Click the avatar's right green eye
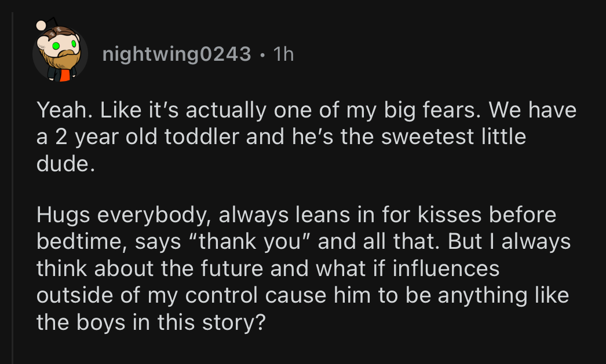 point(75,43)
